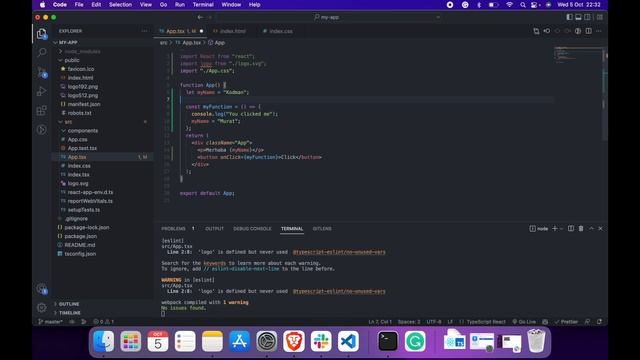Screen dimensions: 640x360
Task: Change encoding via UTF-8 status item
Action: pyautogui.click(x=434, y=322)
